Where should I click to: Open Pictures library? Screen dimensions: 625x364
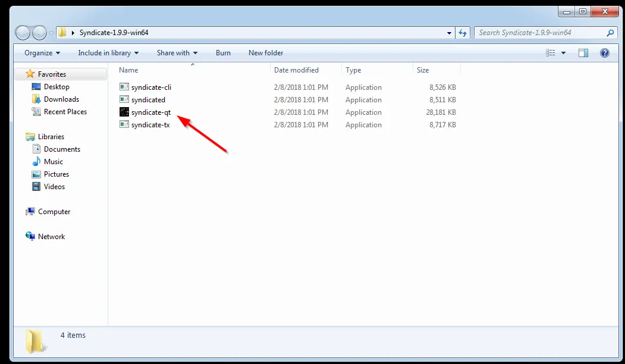coord(56,174)
